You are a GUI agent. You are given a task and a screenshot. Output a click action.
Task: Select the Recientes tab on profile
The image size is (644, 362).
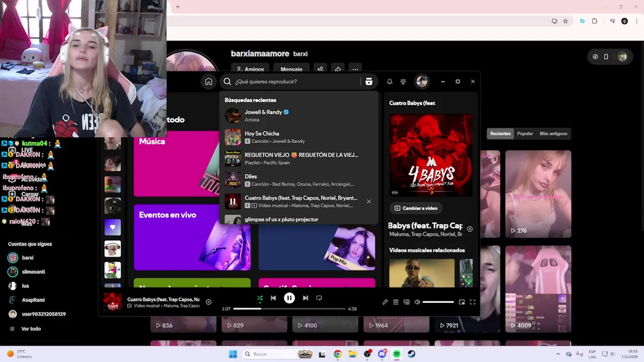pos(500,134)
